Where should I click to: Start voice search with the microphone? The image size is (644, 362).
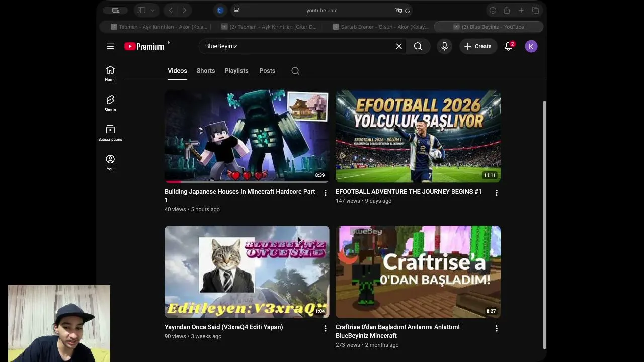[444, 46]
